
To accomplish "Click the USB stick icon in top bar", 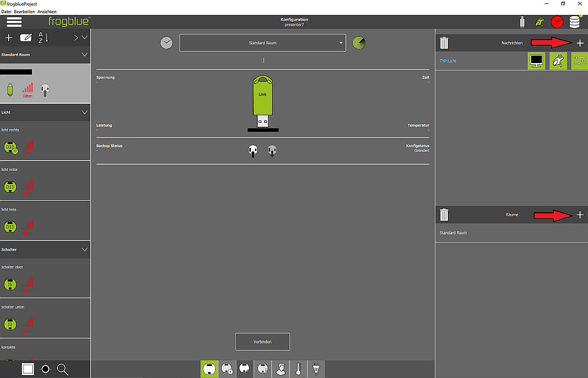I will pos(522,22).
